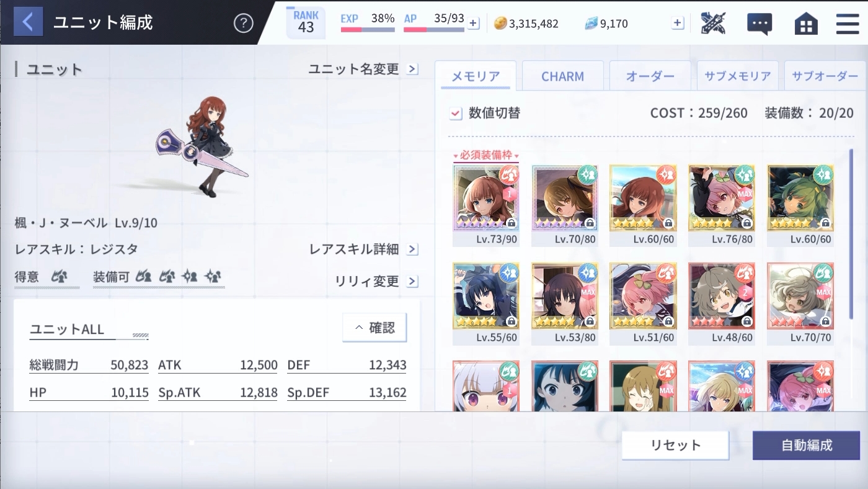868x489 pixels.
Task: Collapse stats with the 確認 button
Action: tap(374, 328)
